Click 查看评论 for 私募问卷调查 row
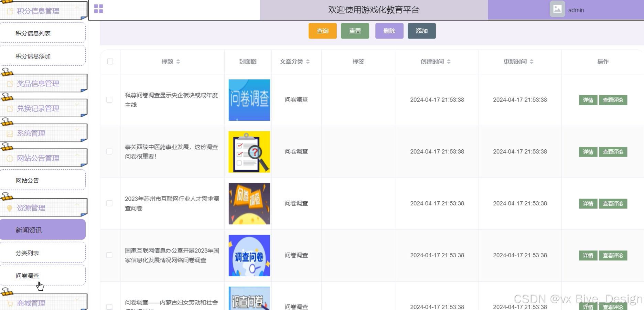644x310 pixels. [x=613, y=100]
